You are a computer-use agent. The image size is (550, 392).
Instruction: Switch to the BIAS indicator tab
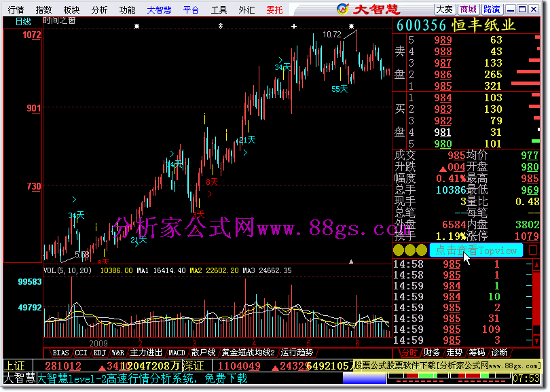point(60,353)
